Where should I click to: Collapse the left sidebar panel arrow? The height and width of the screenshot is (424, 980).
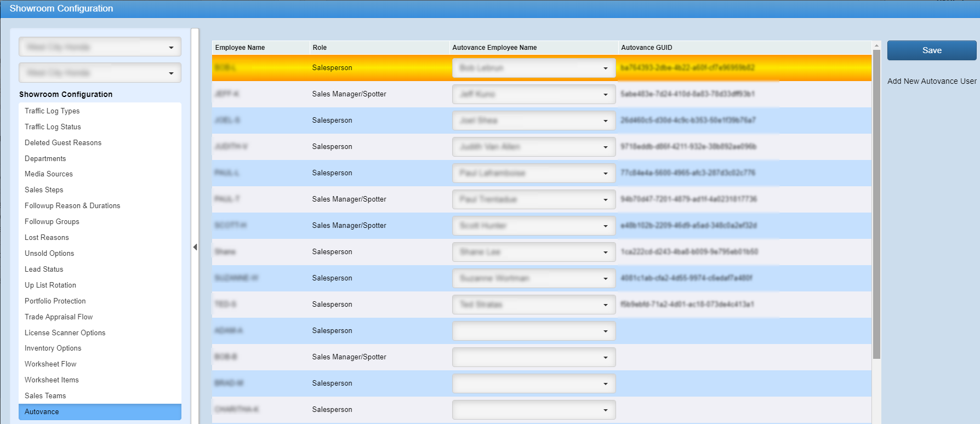click(195, 247)
